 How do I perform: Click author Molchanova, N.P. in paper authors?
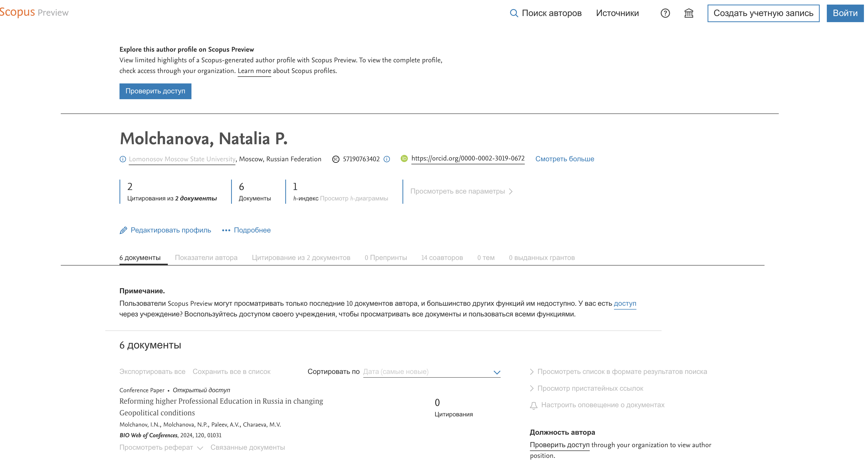(185, 425)
